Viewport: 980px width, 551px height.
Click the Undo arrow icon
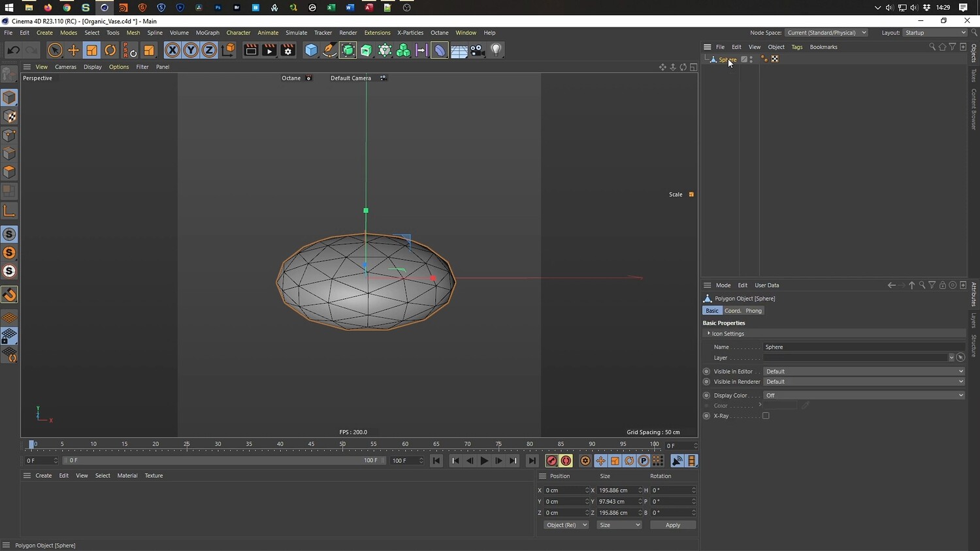pyautogui.click(x=13, y=50)
